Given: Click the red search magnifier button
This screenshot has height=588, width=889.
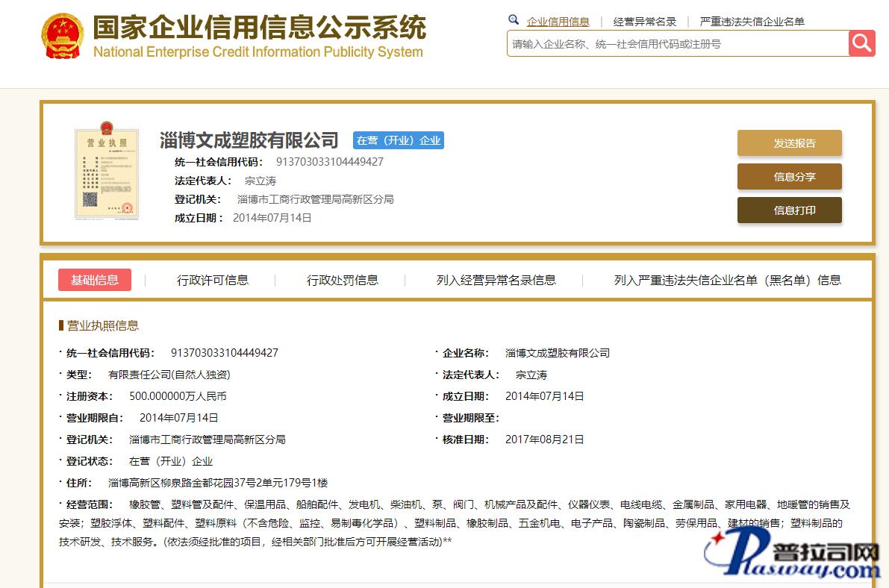Looking at the screenshot, I should [861, 43].
